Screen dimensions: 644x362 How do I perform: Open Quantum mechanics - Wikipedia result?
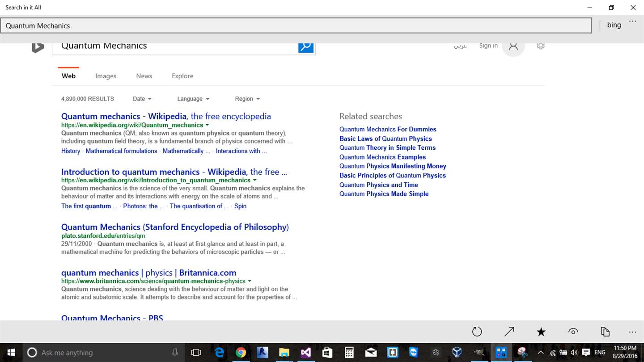click(x=166, y=116)
